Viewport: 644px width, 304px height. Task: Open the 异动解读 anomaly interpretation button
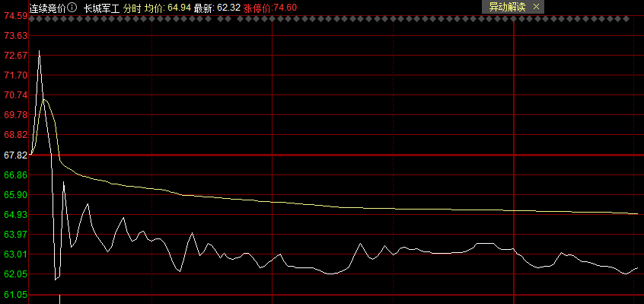[507, 7]
